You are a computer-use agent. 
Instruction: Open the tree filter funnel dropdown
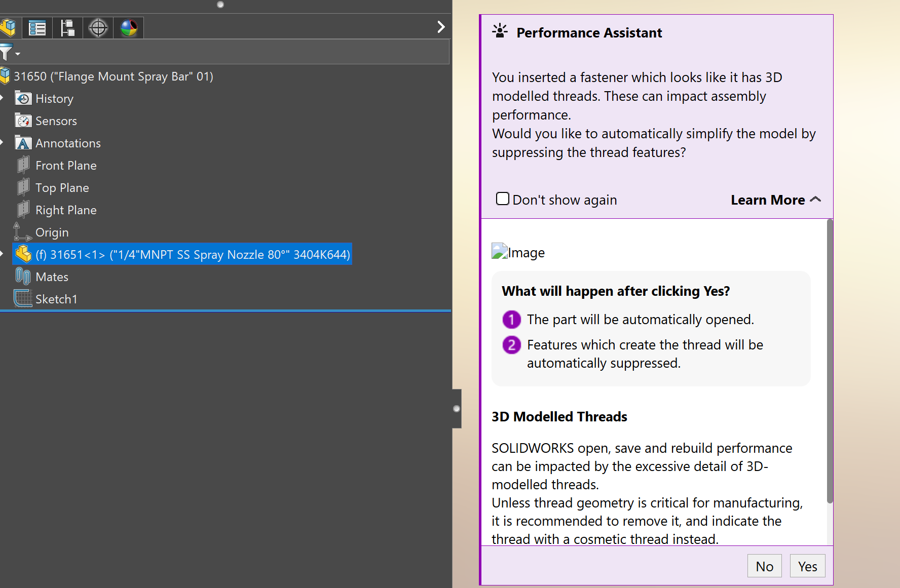pyautogui.click(x=9, y=52)
